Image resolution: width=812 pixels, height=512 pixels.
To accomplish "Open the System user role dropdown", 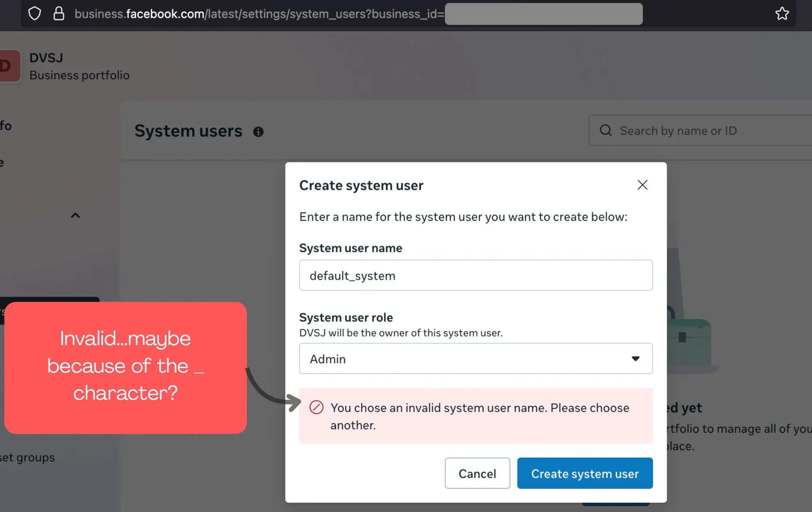I will tap(475, 359).
